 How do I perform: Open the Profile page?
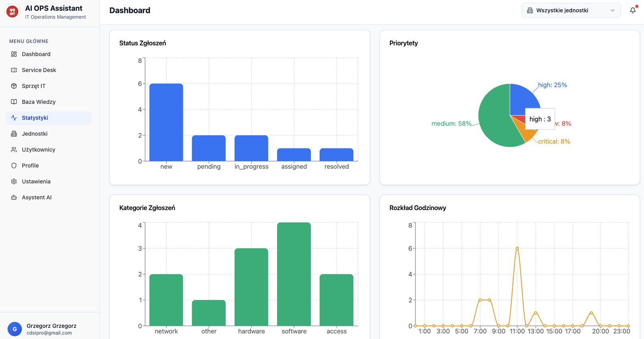click(30, 166)
